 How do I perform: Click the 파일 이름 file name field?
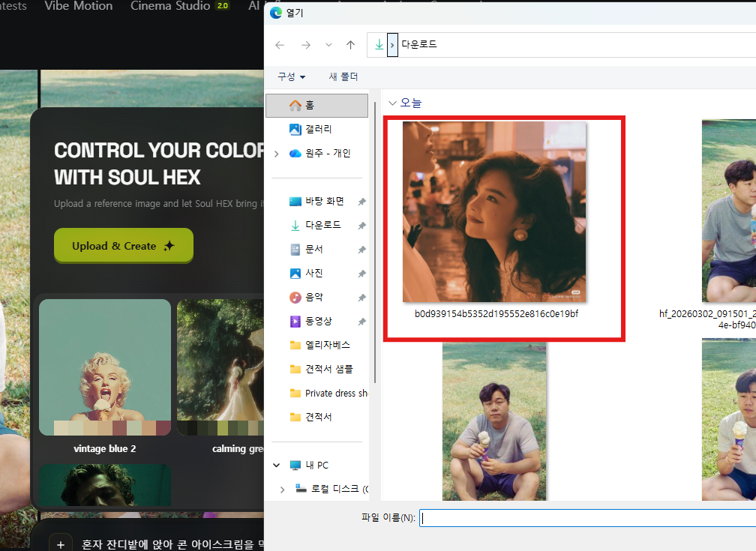click(x=587, y=518)
